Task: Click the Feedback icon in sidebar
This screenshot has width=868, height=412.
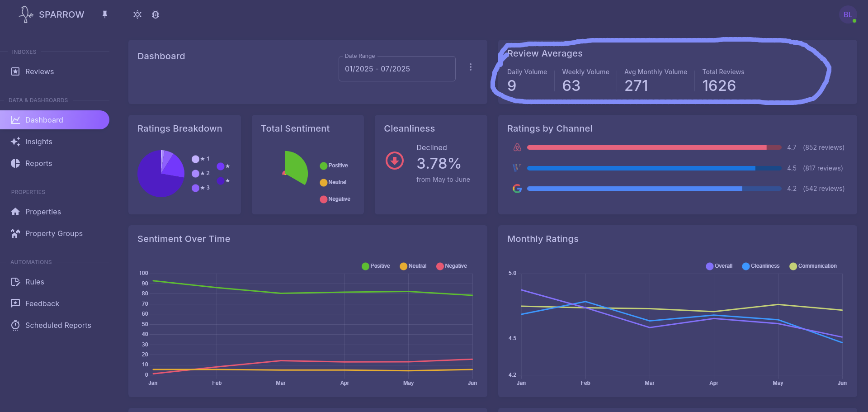Action: coord(15,303)
